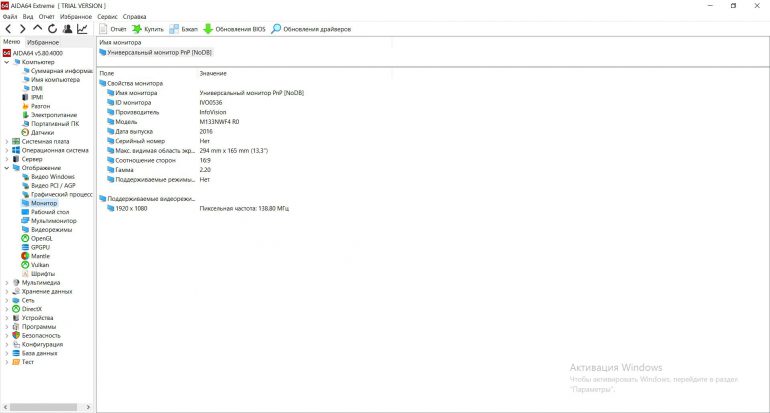Select the 1920 x 1080 video mode row

click(198, 209)
